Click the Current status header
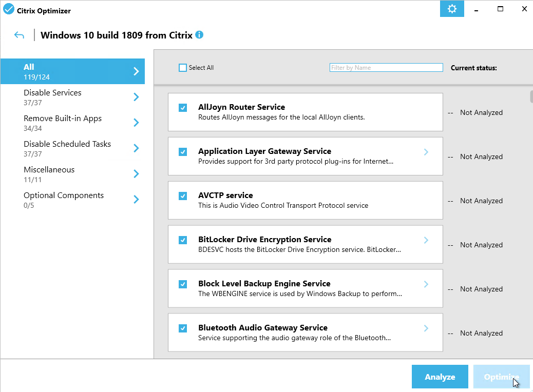This screenshot has width=533, height=392. click(474, 68)
